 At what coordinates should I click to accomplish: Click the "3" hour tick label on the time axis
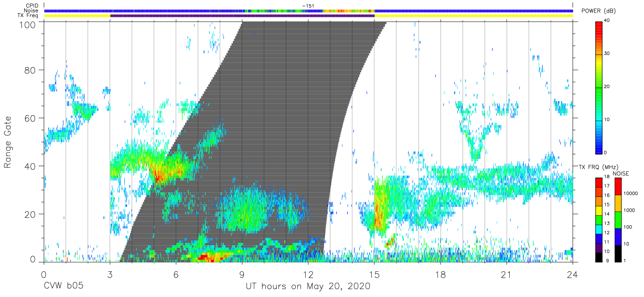point(110,275)
